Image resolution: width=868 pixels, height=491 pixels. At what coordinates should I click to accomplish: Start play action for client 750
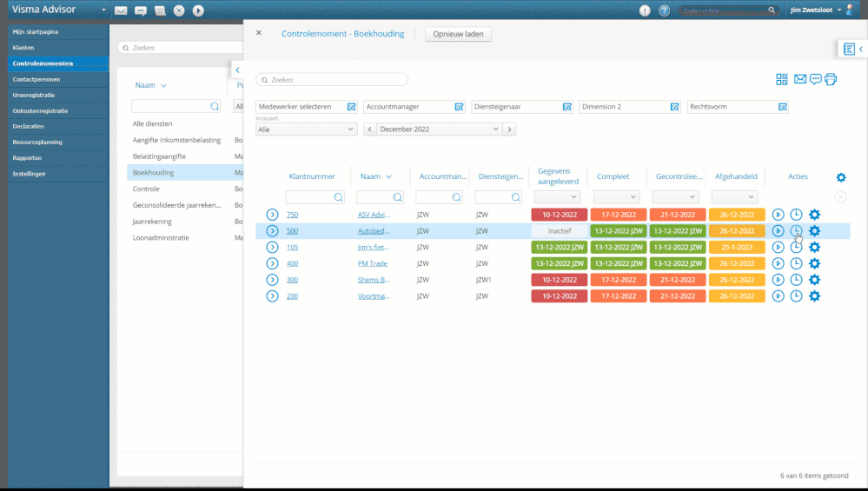[x=778, y=215]
